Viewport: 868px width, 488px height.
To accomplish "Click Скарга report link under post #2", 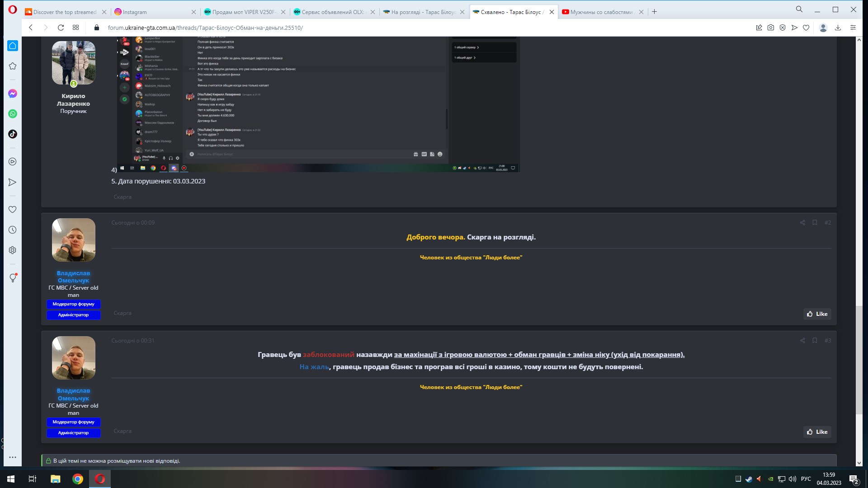I will click(123, 313).
